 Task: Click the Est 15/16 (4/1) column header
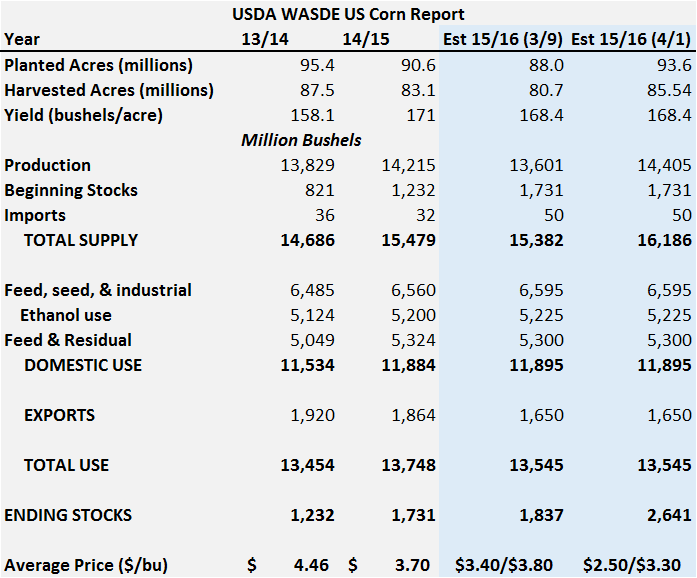click(631, 40)
